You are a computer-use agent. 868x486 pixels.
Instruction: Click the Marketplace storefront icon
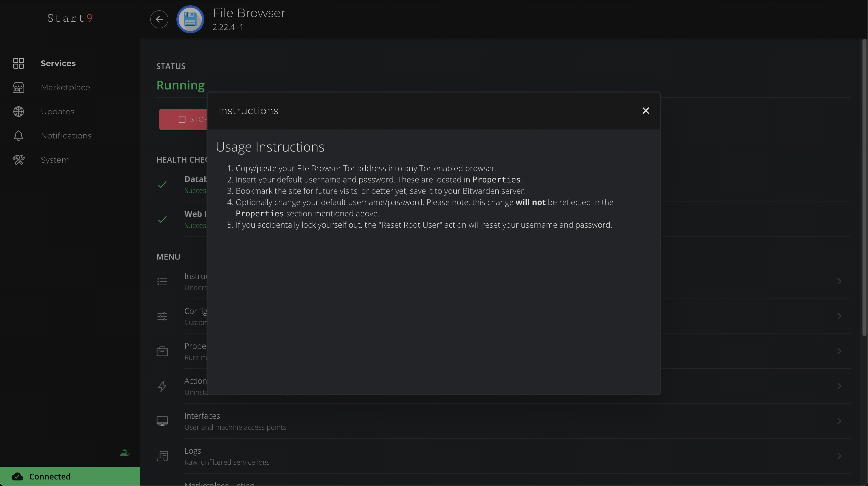click(x=19, y=87)
